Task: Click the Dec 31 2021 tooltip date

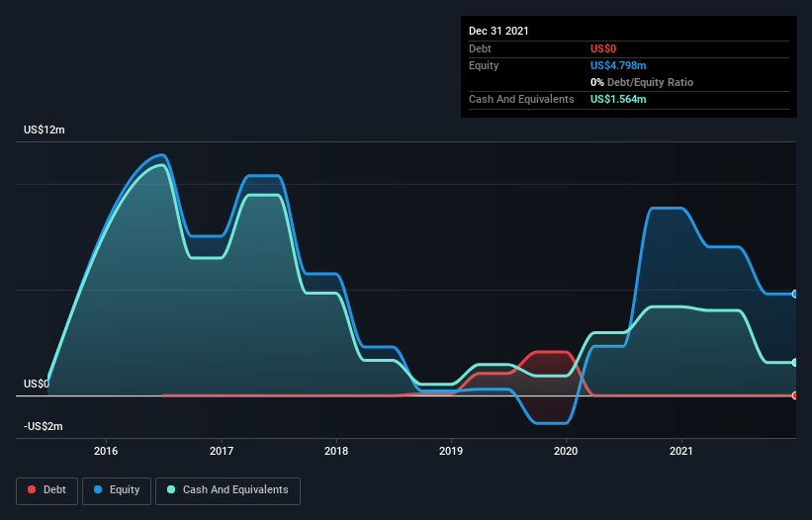Action: (498, 31)
